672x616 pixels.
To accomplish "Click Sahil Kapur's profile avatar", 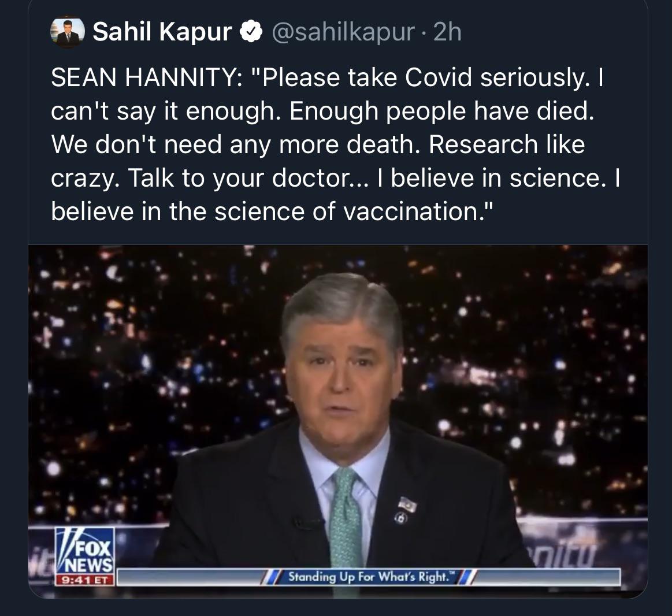I will pyautogui.click(x=67, y=33).
